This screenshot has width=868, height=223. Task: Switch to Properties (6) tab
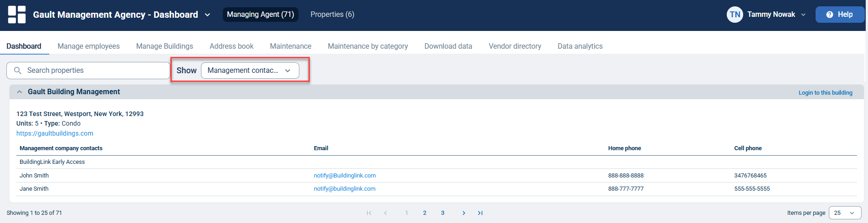[x=332, y=15]
